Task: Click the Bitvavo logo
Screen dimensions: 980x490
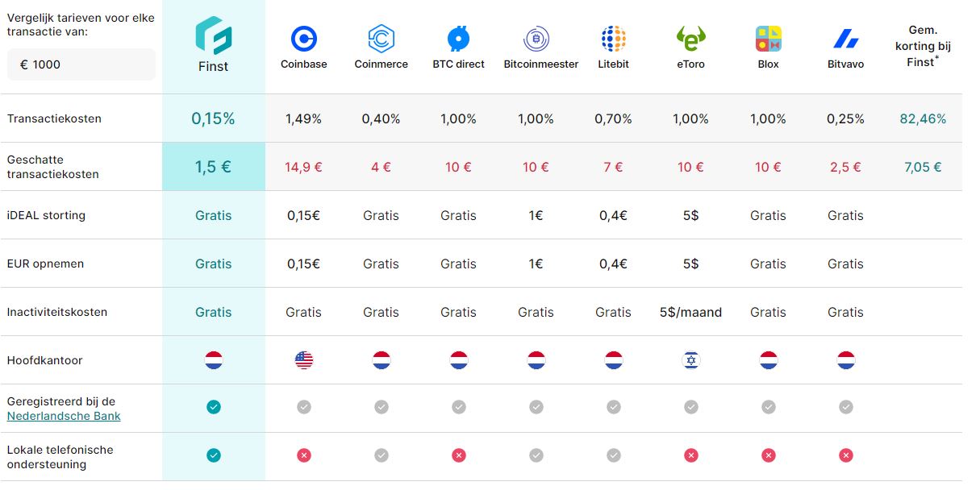Action: pyautogui.click(x=845, y=38)
